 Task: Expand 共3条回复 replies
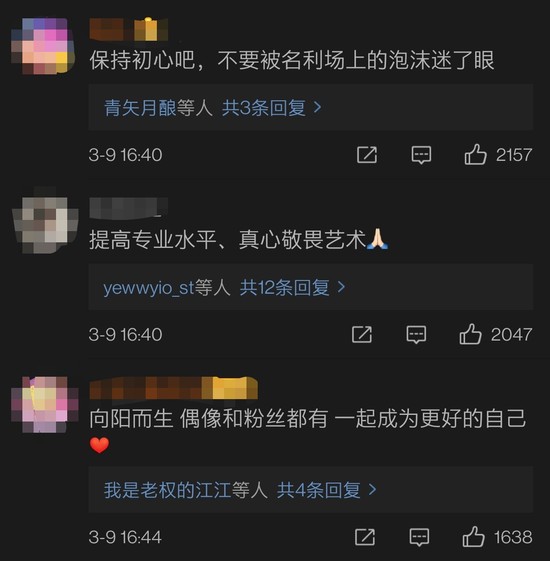pos(272,108)
